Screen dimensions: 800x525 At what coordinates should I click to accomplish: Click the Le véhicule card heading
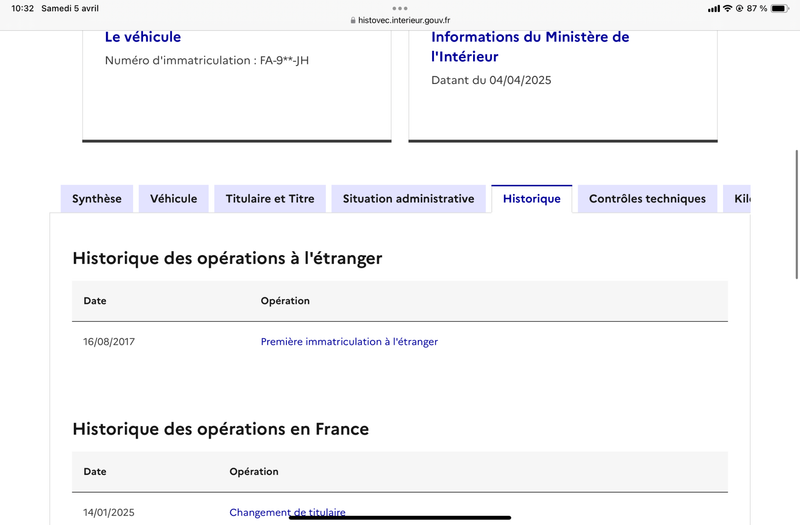click(143, 37)
